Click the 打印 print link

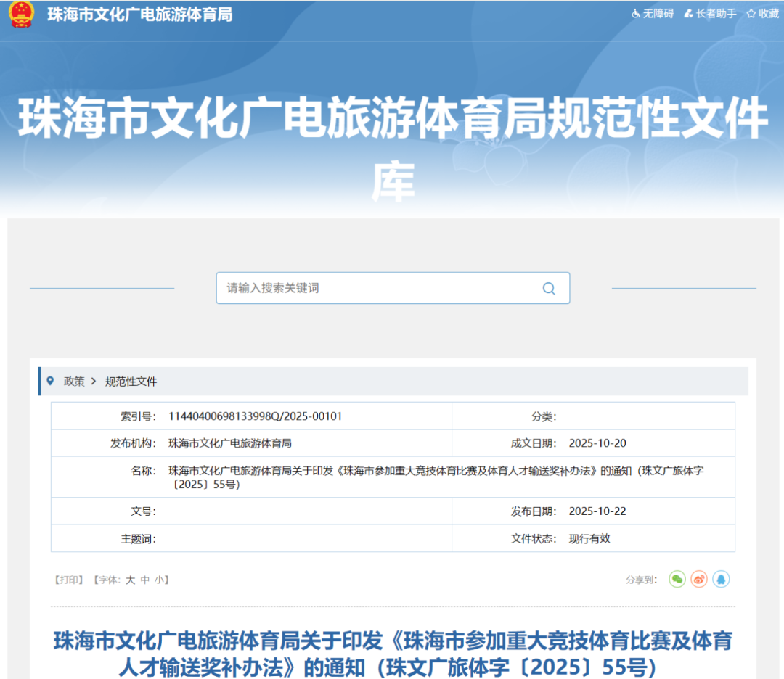pos(70,580)
